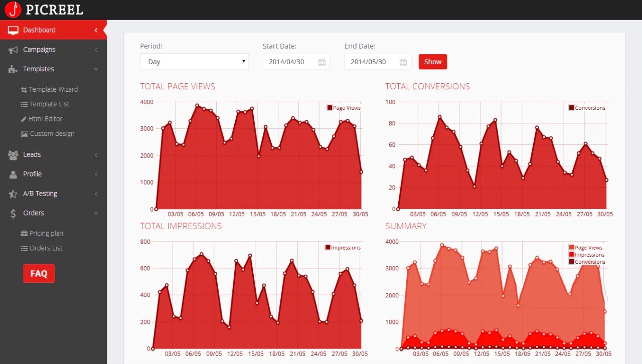Open the End Date calendar icon
Image resolution: width=642 pixels, height=364 pixels.
click(403, 62)
